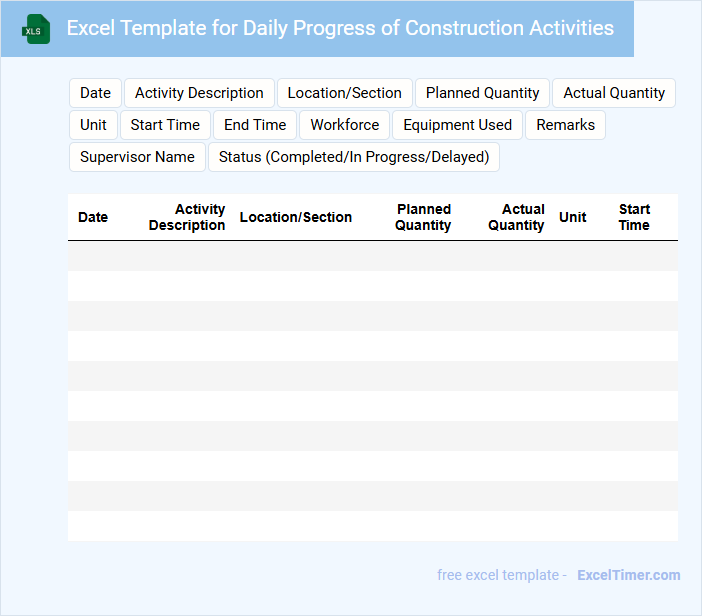This screenshot has width=702, height=616.
Task: Click the Location/Section column header
Action: click(x=296, y=217)
